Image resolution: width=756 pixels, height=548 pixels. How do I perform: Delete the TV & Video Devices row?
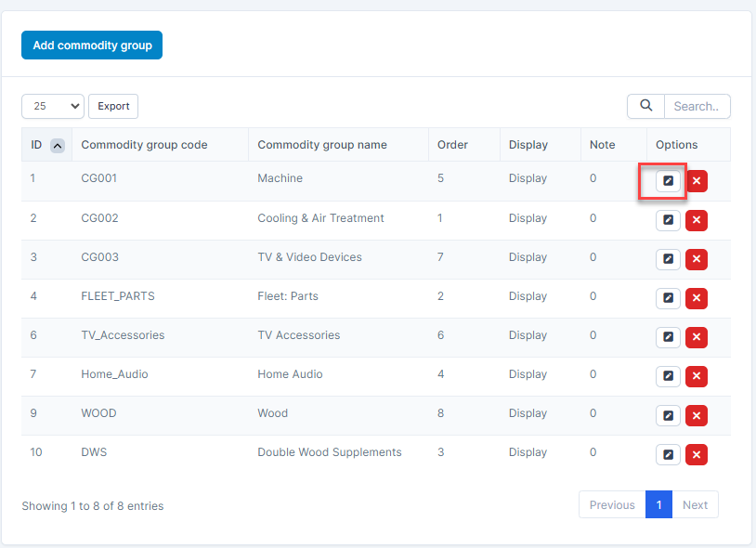pyautogui.click(x=697, y=259)
